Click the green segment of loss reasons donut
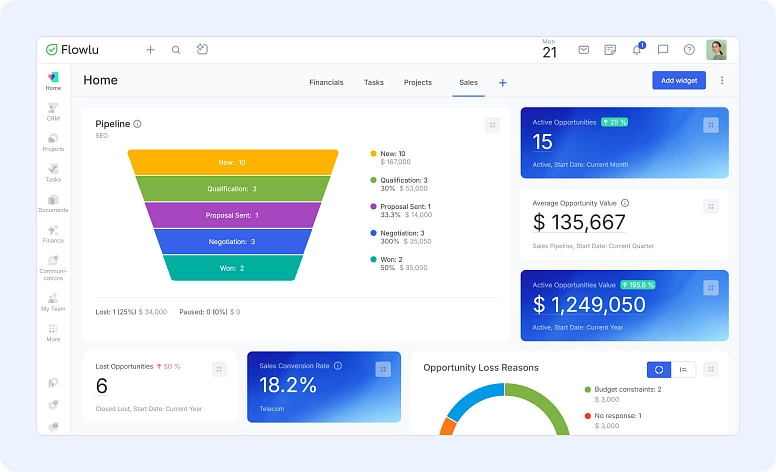The image size is (776, 472). coord(547,402)
